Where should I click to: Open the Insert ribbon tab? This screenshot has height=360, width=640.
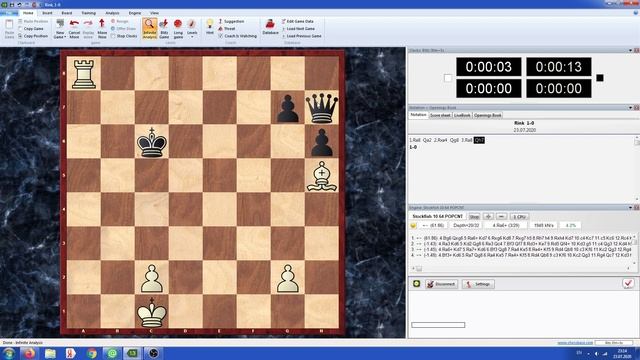[x=47, y=13]
